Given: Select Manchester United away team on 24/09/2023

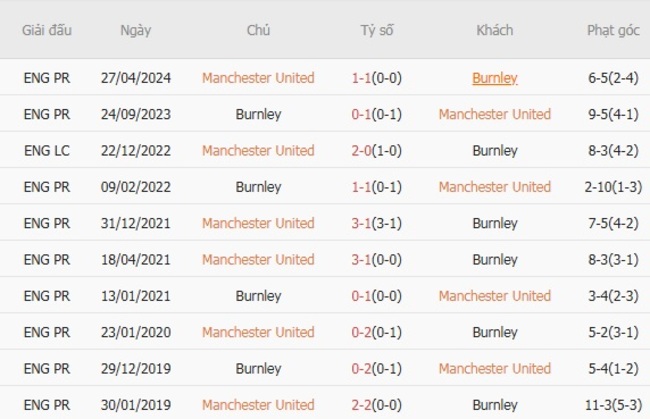Looking at the screenshot, I should [494, 114].
